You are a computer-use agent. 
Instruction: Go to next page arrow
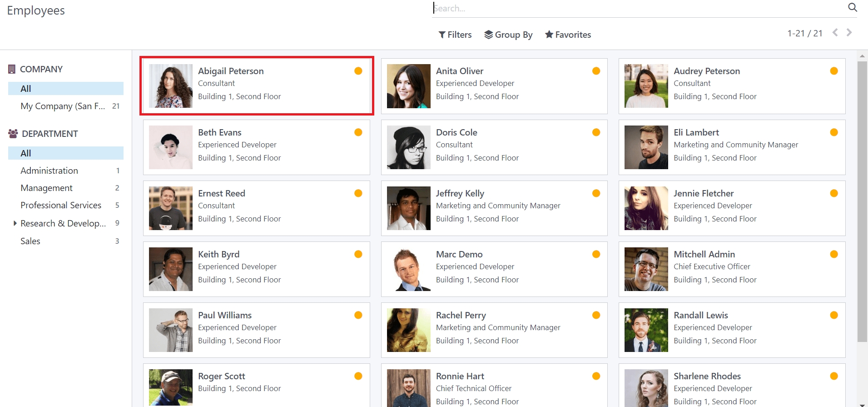pyautogui.click(x=849, y=33)
